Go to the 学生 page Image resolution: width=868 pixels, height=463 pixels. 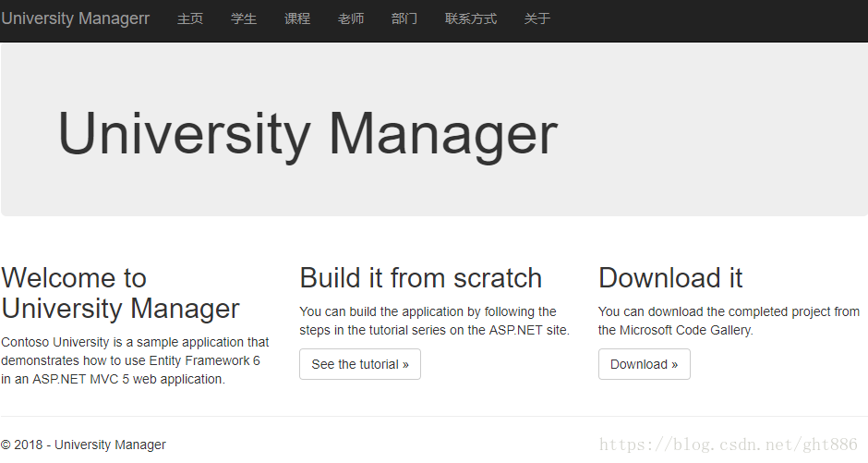(x=244, y=18)
